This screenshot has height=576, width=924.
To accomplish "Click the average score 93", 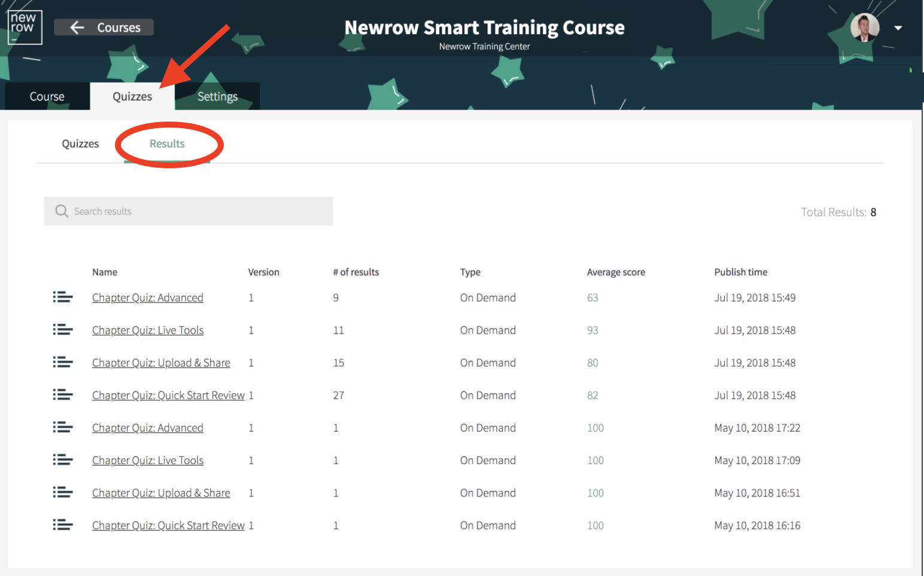I will tap(592, 330).
